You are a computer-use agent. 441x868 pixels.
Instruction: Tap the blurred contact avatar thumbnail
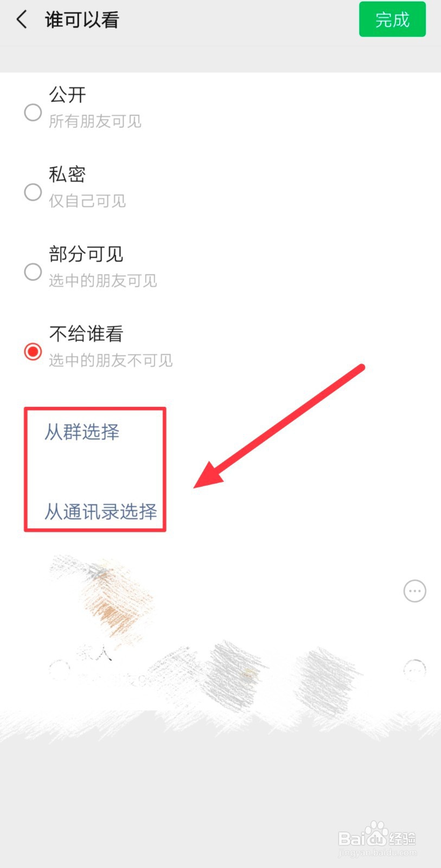point(103,596)
